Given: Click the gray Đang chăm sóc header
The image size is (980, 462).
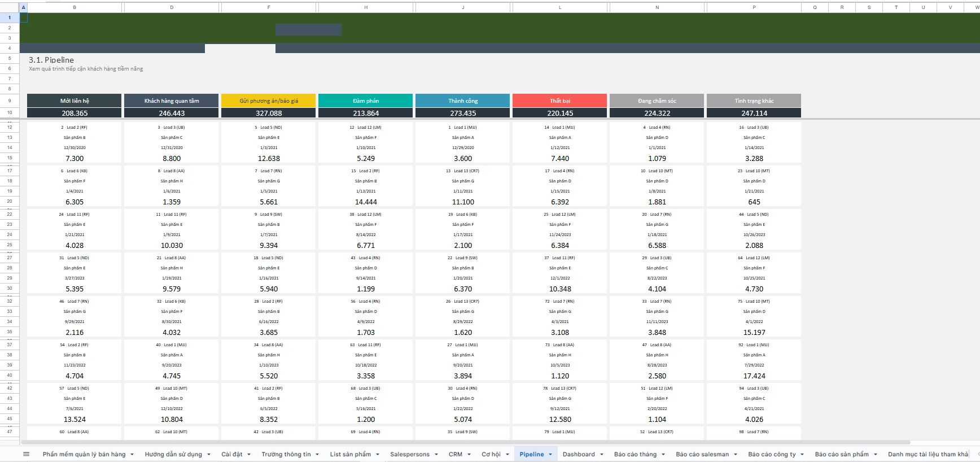Looking at the screenshot, I should click(657, 101).
